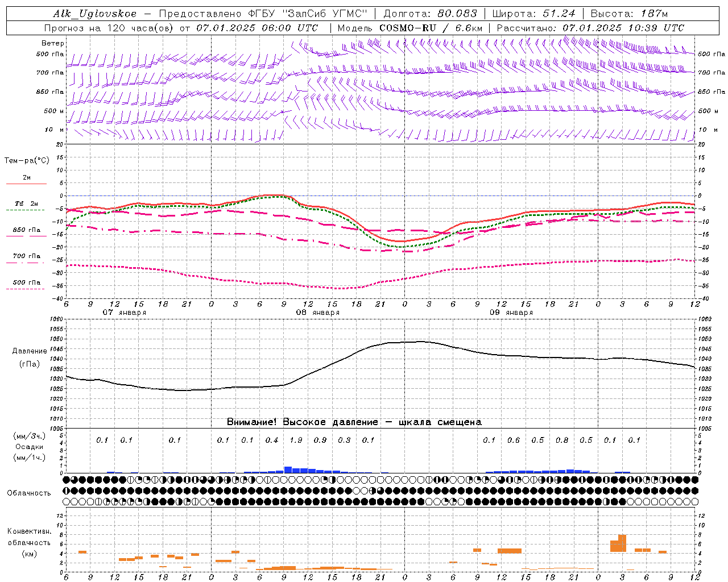Click the 09 января date label
The height and width of the screenshot is (582, 728).
[511, 313]
